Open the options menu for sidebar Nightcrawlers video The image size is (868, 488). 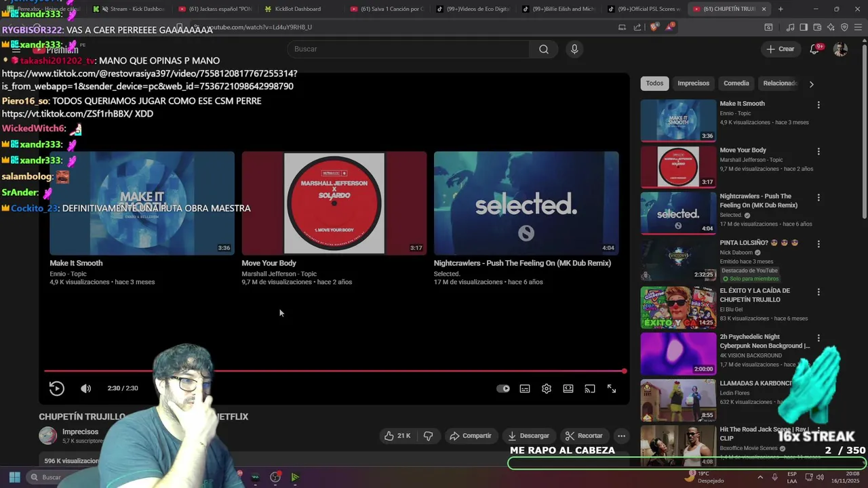818,197
